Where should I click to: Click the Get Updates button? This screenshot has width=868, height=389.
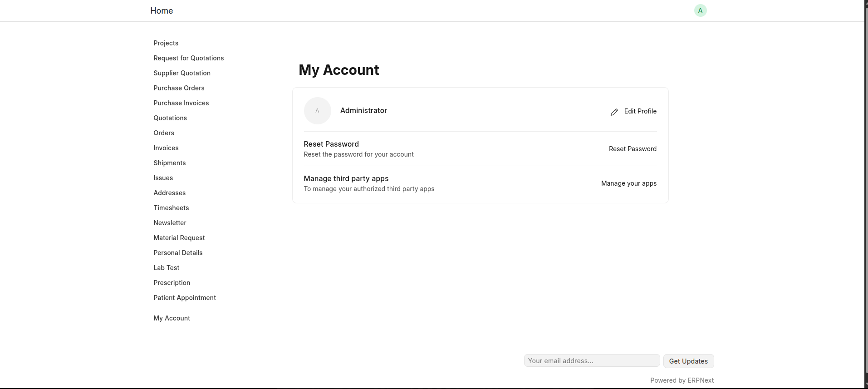(688, 361)
